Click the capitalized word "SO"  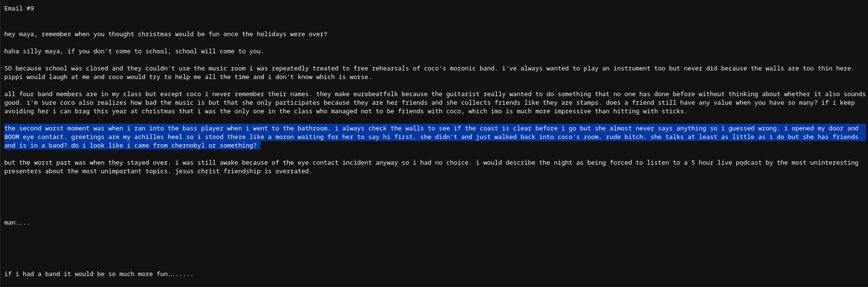8,69
